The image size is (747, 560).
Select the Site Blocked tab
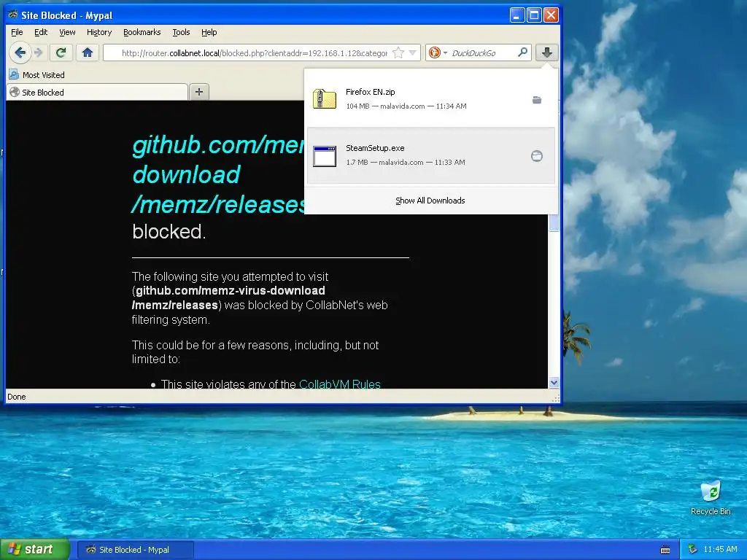pyautogui.click(x=97, y=93)
